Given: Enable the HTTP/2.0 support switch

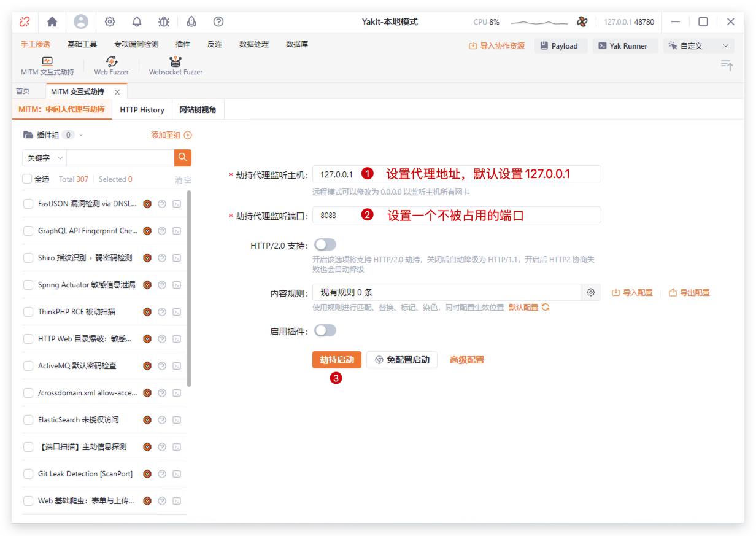Looking at the screenshot, I should point(325,245).
